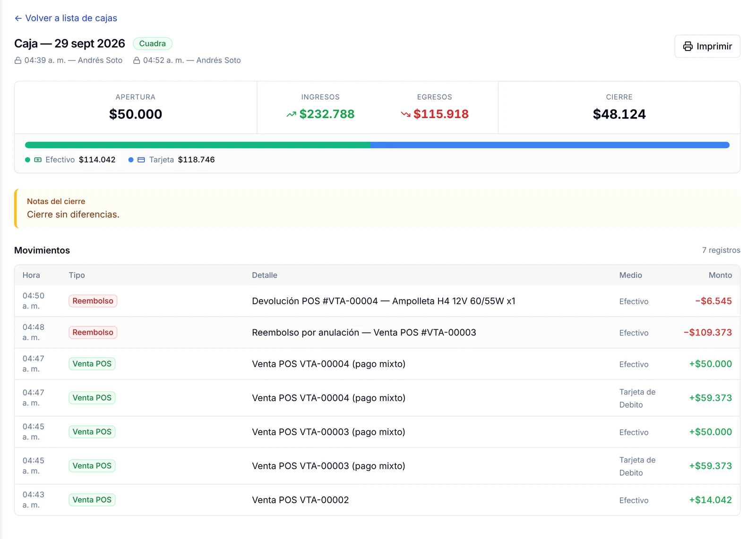Click the Notas del cierre label

56,202
